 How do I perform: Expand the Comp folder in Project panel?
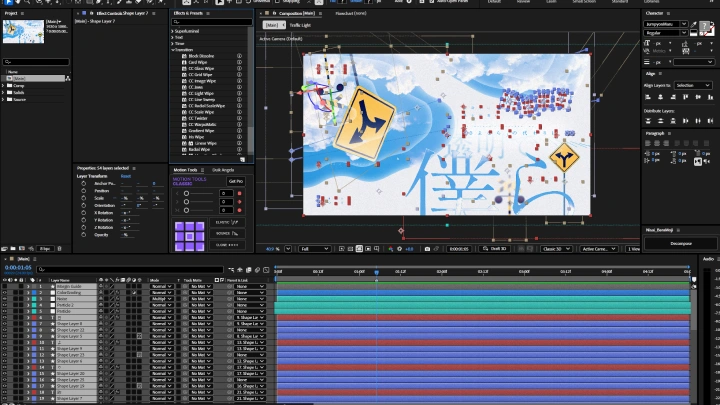tap(4, 86)
